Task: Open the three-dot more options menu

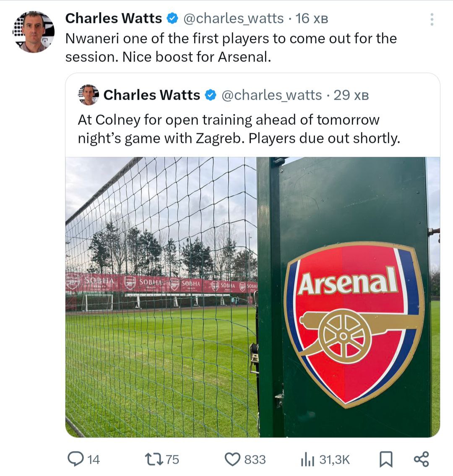Action: click(x=432, y=19)
